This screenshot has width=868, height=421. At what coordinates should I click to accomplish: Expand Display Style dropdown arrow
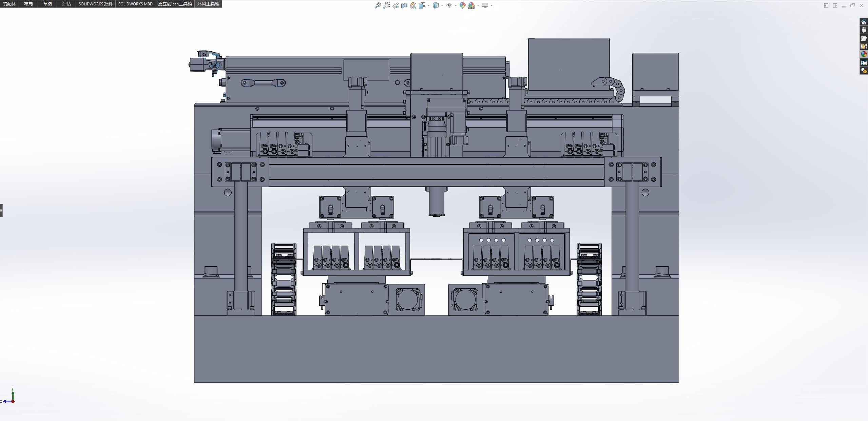click(x=442, y=5)
